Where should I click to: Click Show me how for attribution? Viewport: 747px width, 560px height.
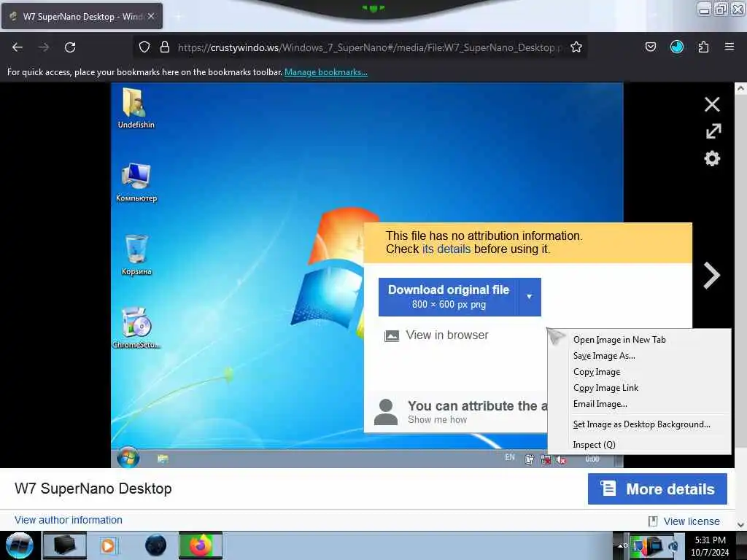(x=438, y=419)
